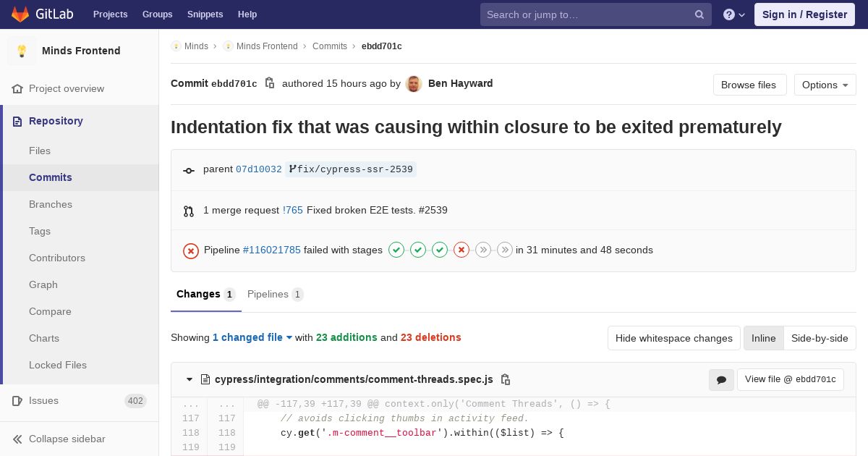Click the Commits breadcrumb link
The image size is (868, 456).
pyautogui.click(x=330, y=46)
